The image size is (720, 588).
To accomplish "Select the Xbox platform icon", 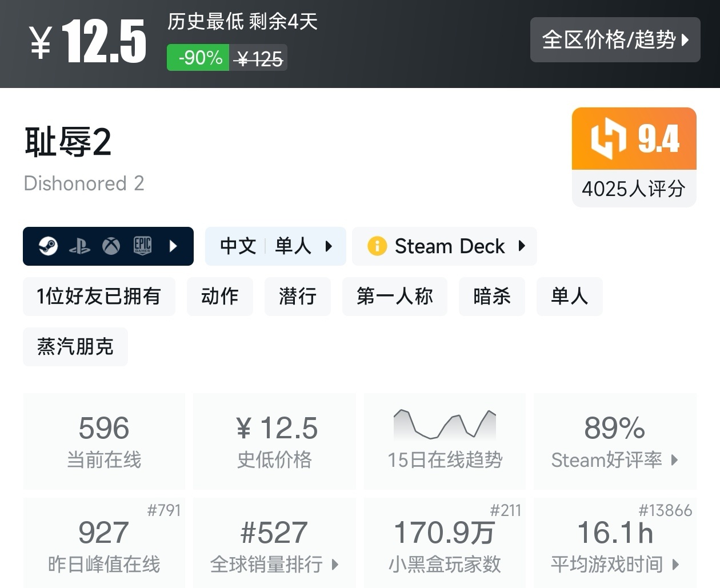I will coord(111,246).
